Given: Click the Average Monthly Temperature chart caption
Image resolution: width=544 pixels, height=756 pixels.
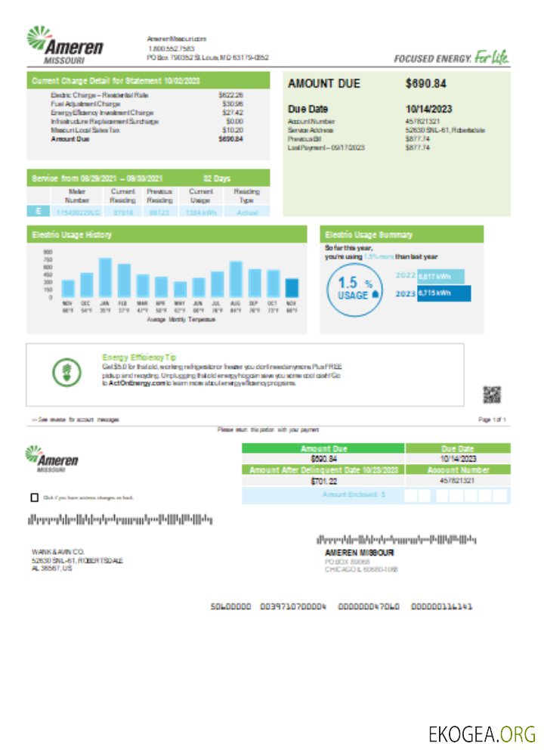Looking at the screenshot, I should point(181,319).
